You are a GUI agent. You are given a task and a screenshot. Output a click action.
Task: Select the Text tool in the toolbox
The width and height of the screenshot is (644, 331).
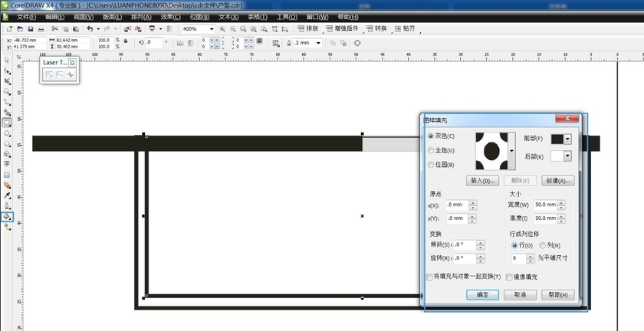7,164
